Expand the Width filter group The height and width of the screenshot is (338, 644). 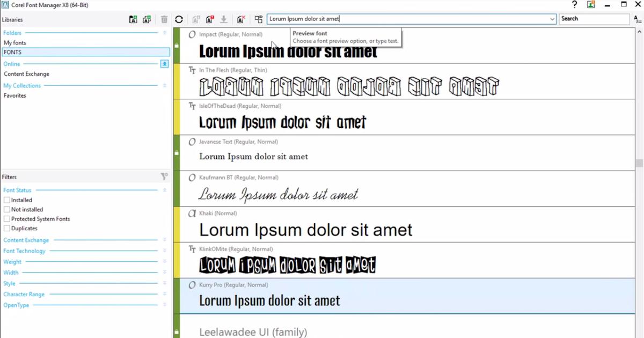[165, 273]
